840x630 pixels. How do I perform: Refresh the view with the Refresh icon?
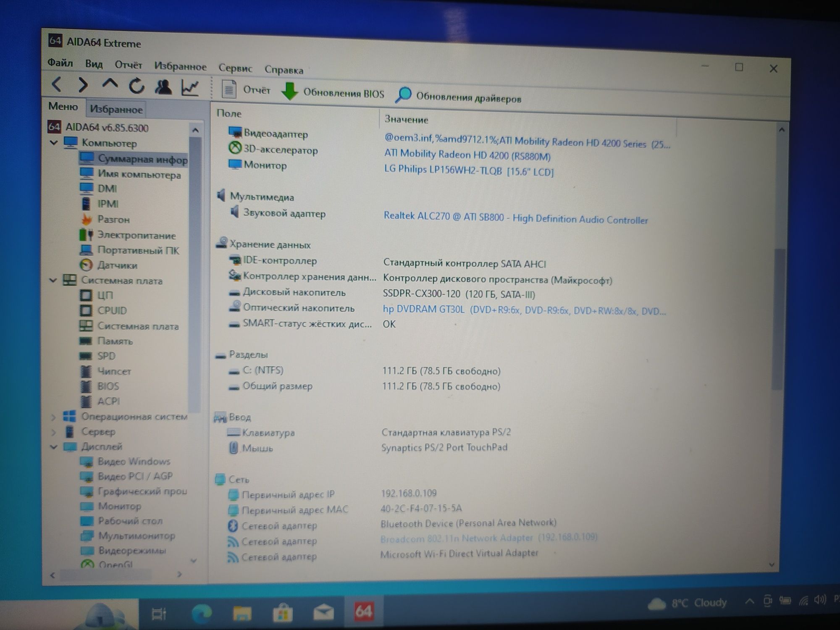pyautogui.click(x=136, y=86)
